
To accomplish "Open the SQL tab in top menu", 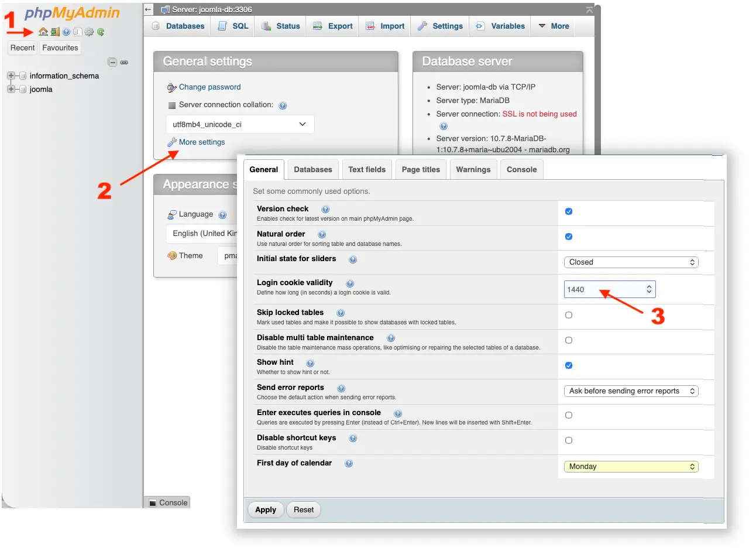I will (x=233, y=26).
